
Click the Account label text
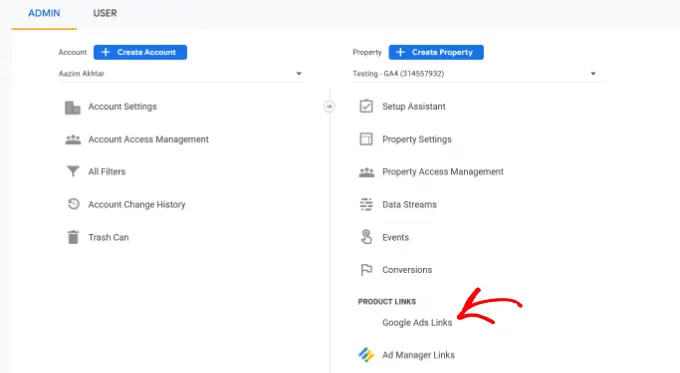72,52
